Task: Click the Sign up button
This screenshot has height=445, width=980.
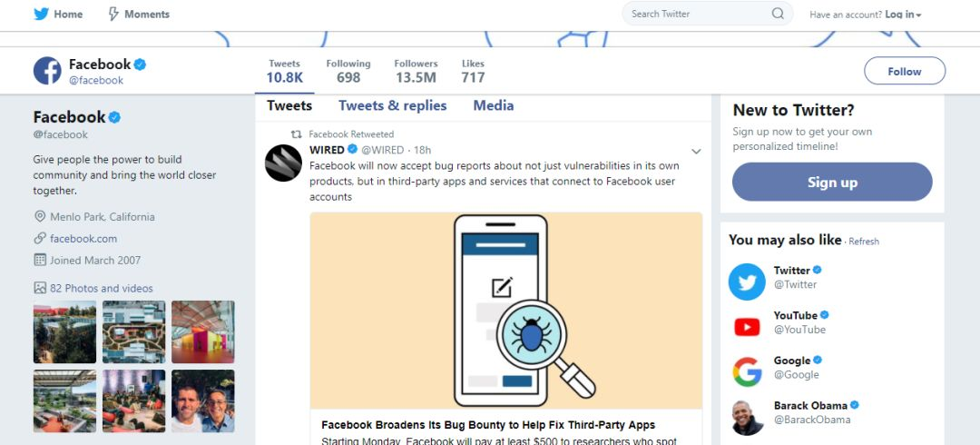Action: click(x=832, y=183)
